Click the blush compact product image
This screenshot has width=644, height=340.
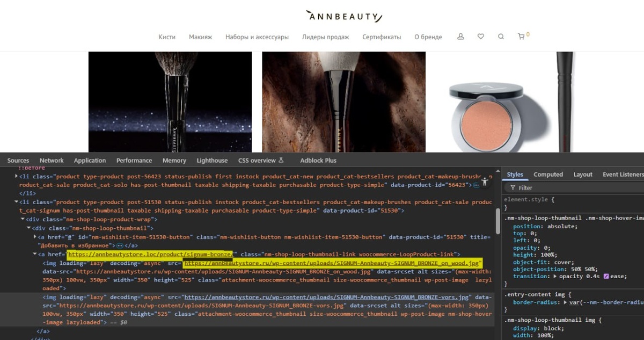[x=517, y=102]
